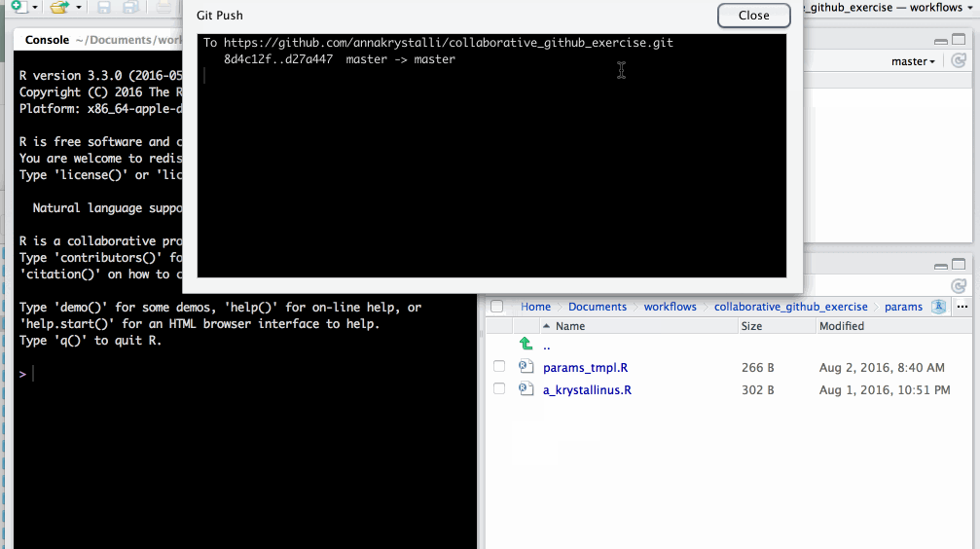The width and height of the screenshot is (980, 549).
Task: Open the master branch dropdown
Action: click(913, 61)
